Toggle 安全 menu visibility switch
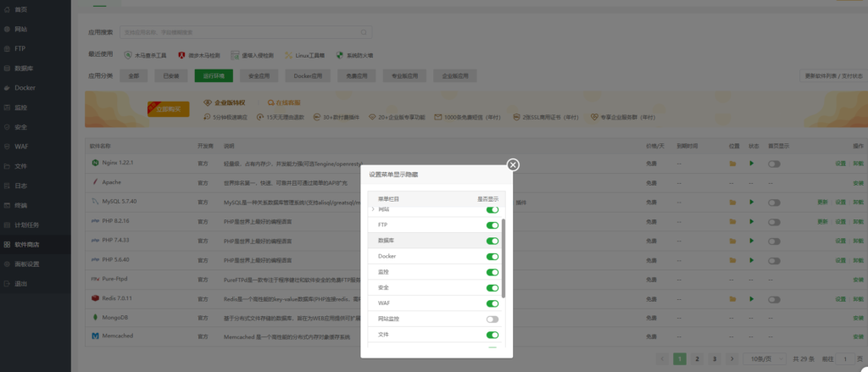 492,288
